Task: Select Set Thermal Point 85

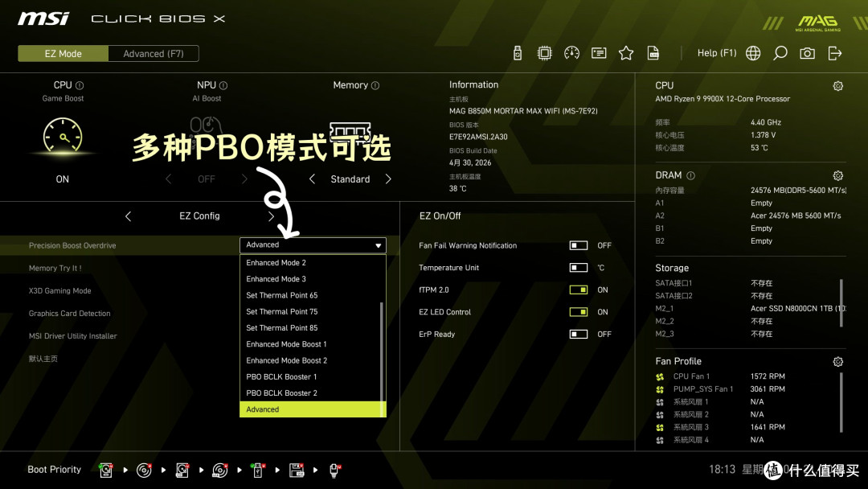Action: point(310,328)
